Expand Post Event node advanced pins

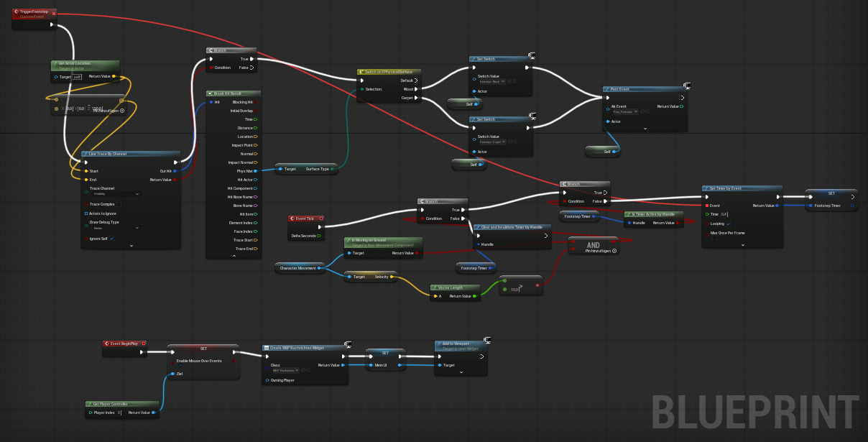(x=645, y=129)
